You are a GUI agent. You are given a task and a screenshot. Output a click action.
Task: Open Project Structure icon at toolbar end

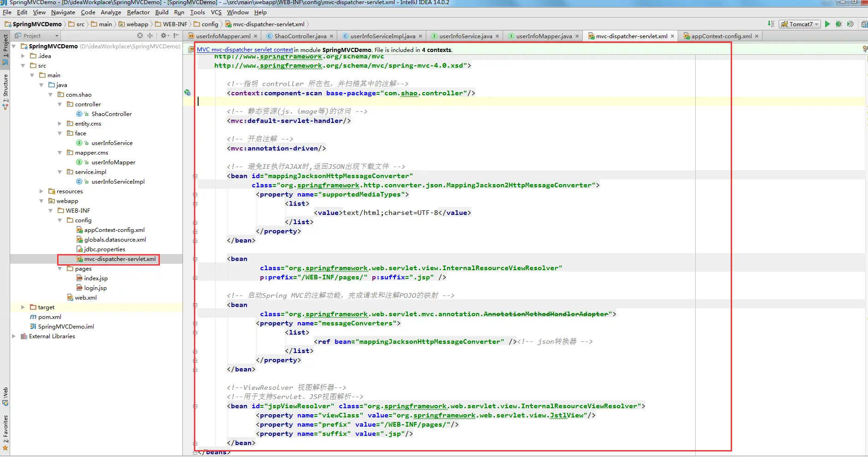point(865,24)
